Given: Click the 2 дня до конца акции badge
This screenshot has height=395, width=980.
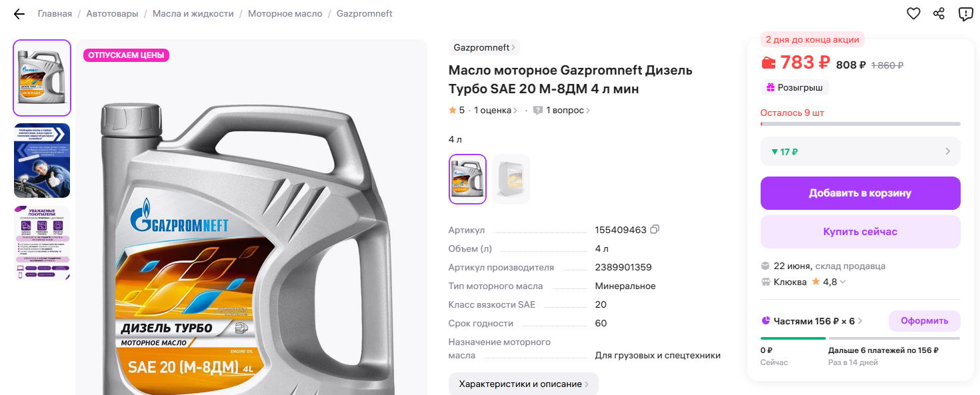Looking at the screenshot, I should coord(813,39).
